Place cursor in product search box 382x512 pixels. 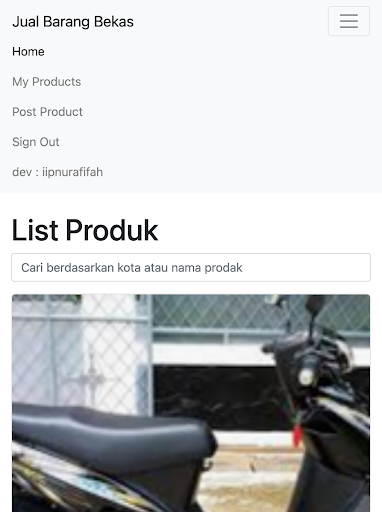tap(191, 267)
